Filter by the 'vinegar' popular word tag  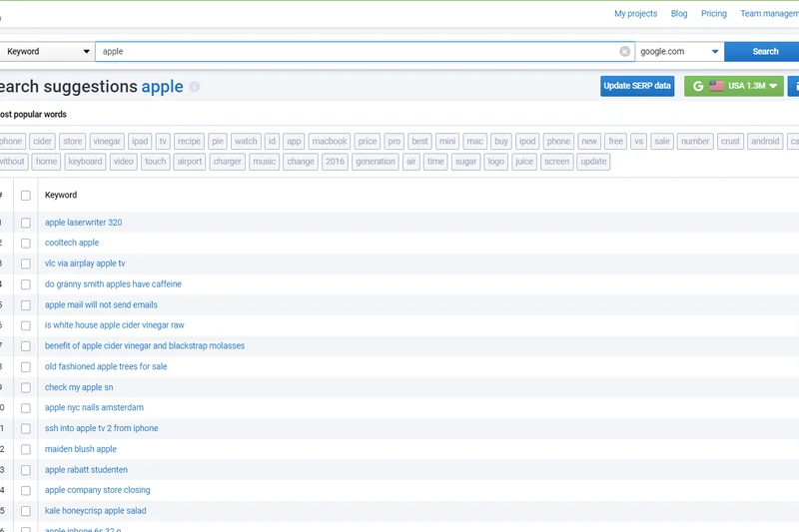pos(107,142)
